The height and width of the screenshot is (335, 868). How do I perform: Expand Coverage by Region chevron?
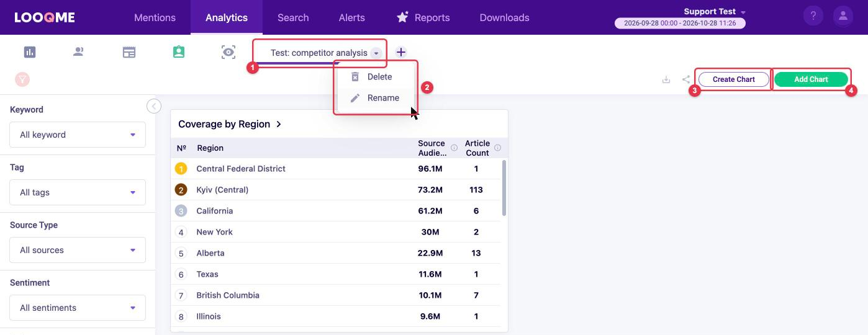279,124
